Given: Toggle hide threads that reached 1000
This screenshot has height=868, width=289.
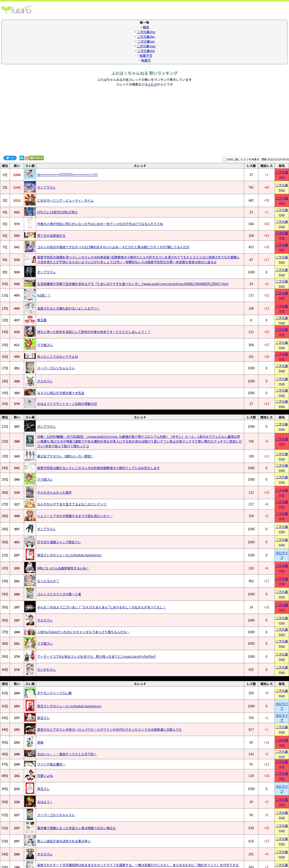Looking at the screenshot, I should click(224, 160).
